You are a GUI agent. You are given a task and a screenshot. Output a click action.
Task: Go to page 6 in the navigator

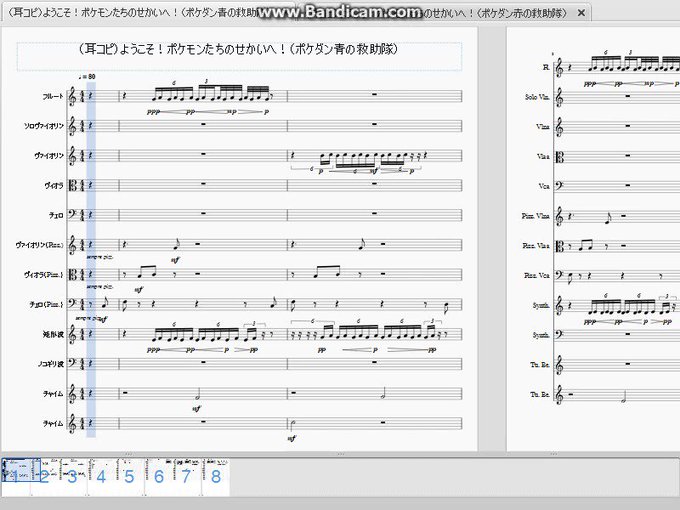point(159,476)
